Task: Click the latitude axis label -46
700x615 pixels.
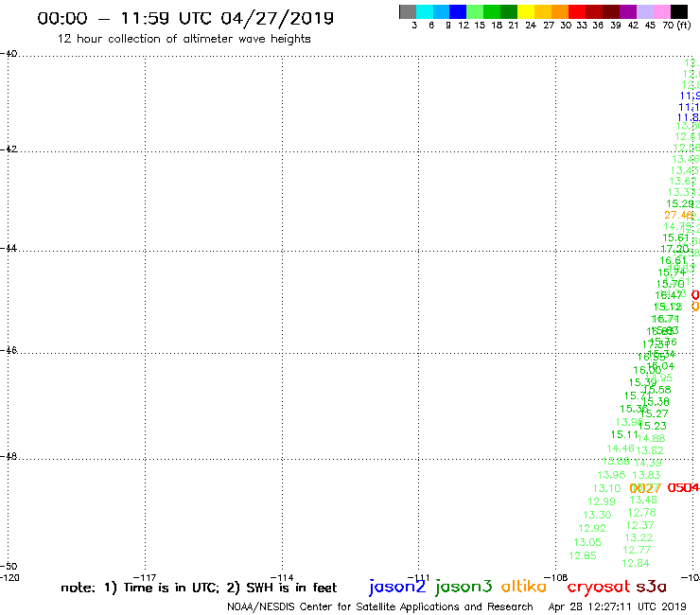Action: (x=8, y=350)
